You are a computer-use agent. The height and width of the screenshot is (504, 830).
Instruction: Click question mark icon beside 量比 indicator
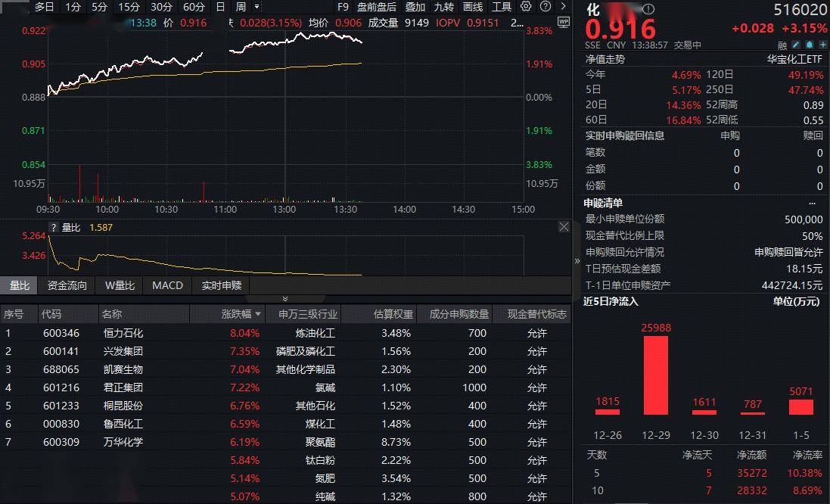pos(54,228)
